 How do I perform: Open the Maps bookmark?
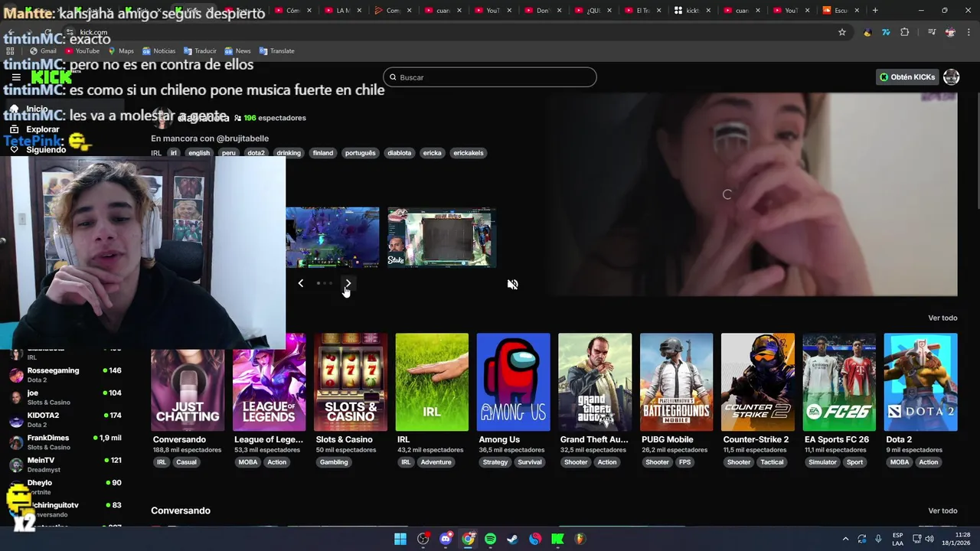pos(121,51)
